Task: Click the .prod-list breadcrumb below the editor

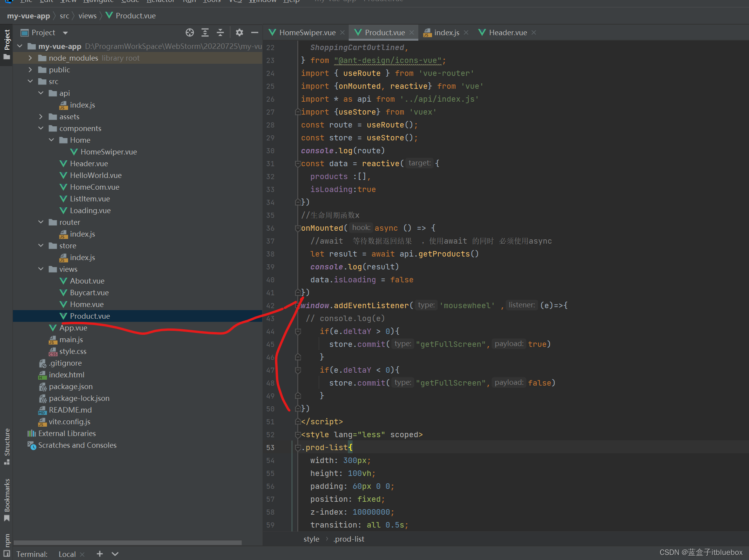Action: [349, 539]
